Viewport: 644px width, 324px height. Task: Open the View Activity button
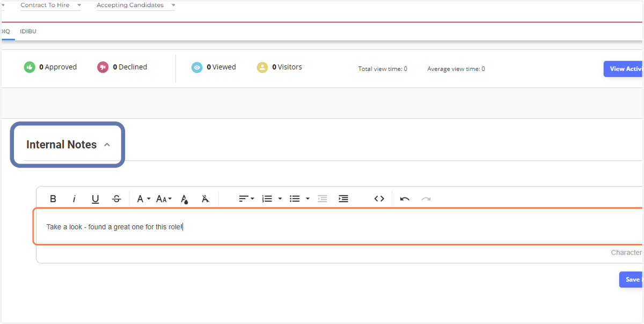click(x=624, y=69)
